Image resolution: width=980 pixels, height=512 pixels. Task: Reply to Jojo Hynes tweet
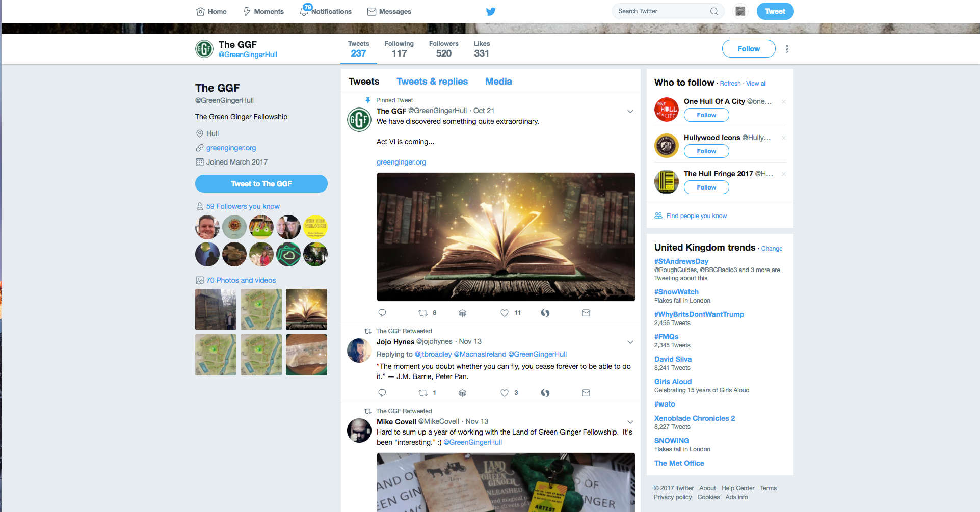point(382,393)
